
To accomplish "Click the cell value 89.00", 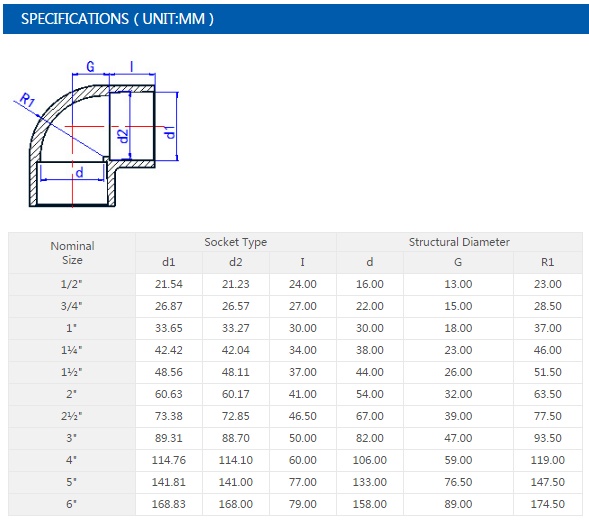I will [458, 504].
